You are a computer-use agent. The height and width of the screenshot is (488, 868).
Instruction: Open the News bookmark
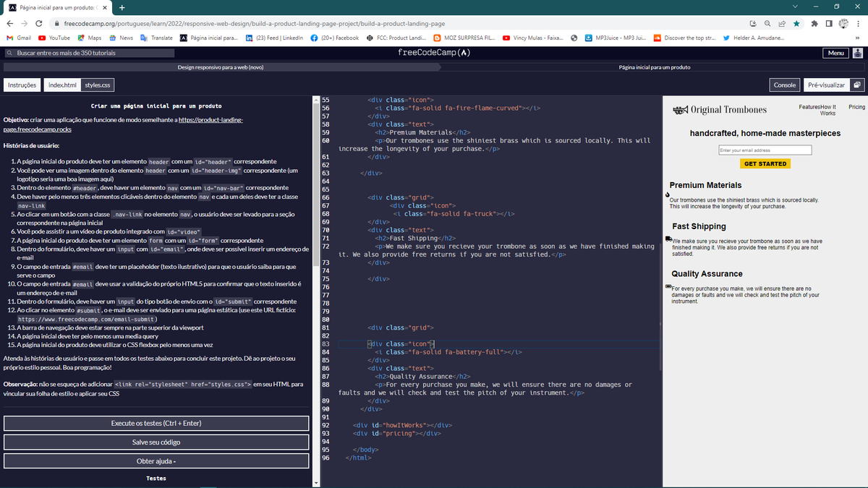121,38
